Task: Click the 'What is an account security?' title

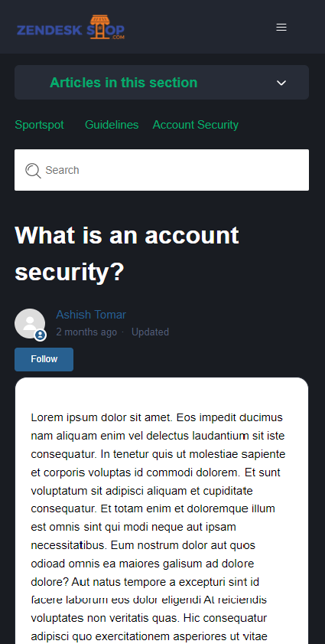Action: [127, 253]
